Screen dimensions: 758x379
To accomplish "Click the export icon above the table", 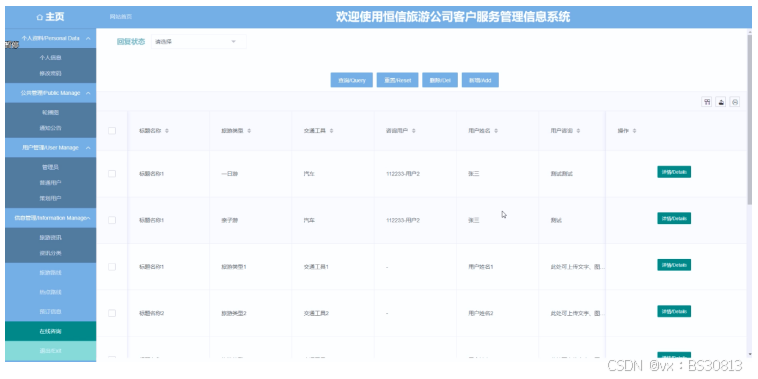I will pos(721,102).
